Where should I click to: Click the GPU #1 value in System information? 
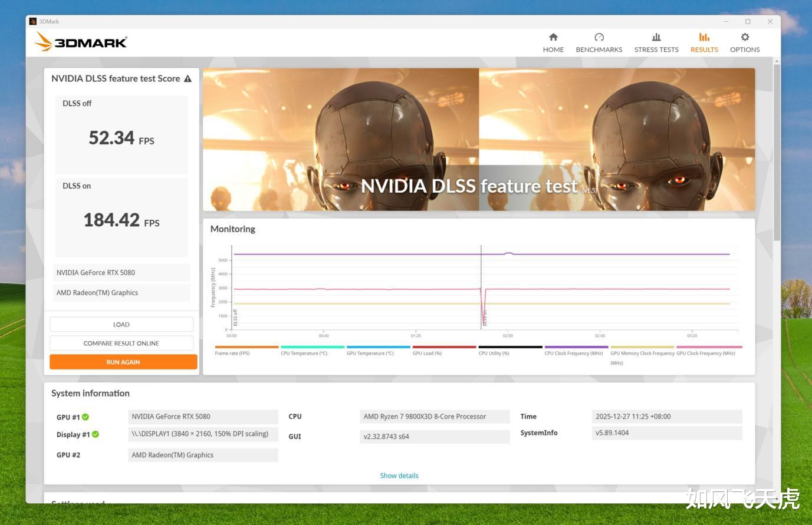(x=203, y=417)
